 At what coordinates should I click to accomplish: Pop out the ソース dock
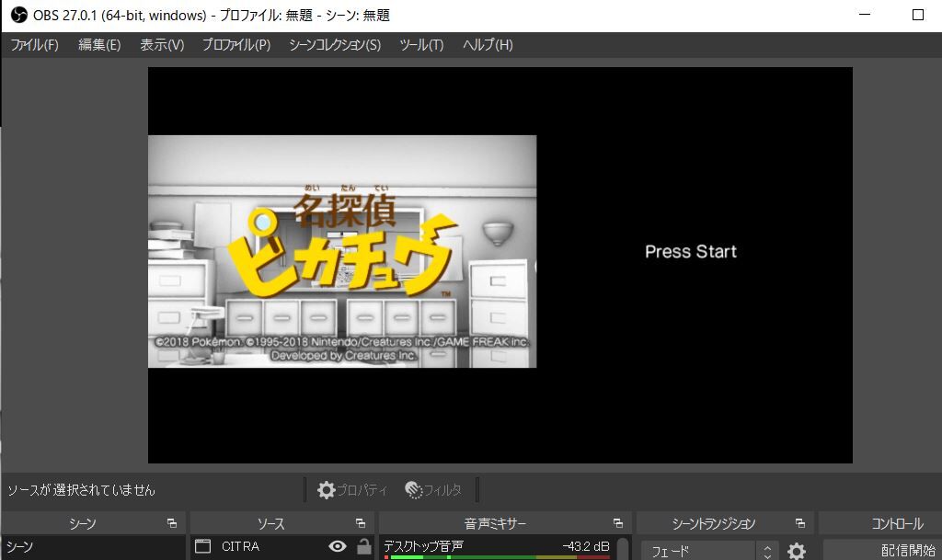point(361,523)
